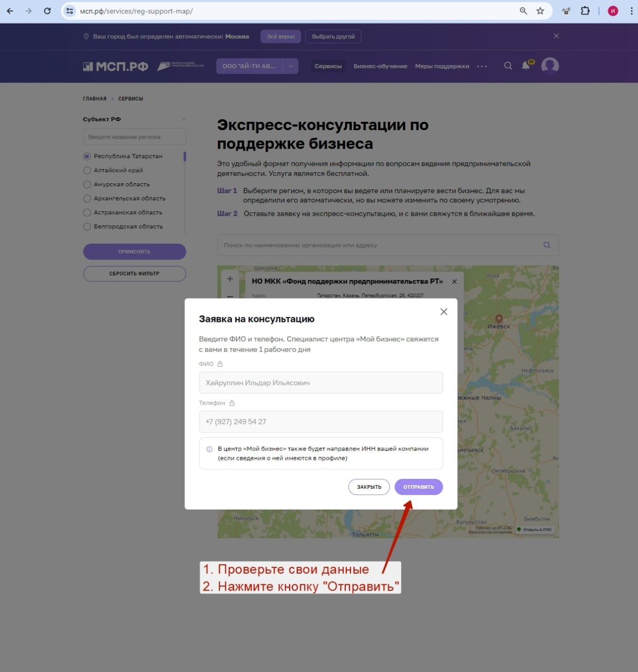The width and height of the screenshot is (638, 672).
Task: Select the Республика Татарстан radio button
Action: coord(87,156)
